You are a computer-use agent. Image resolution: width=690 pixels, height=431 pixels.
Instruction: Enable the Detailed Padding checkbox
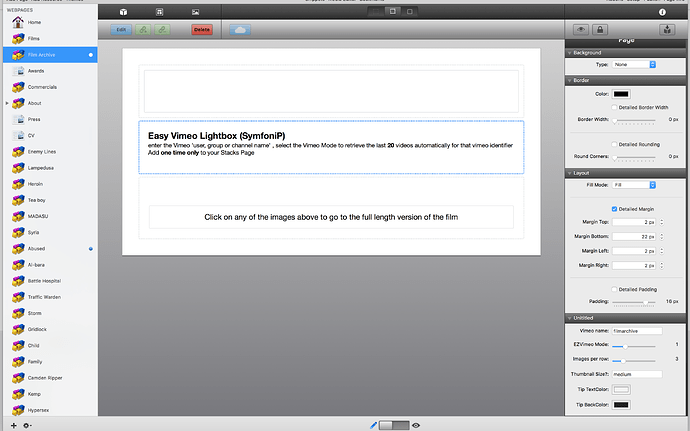tap(614, 289)
